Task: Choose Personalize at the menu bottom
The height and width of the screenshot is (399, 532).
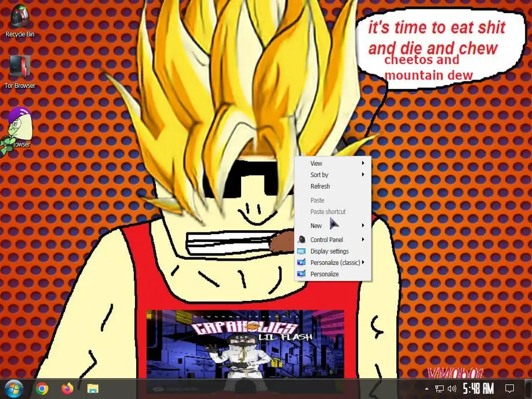Action: [333, 274]
